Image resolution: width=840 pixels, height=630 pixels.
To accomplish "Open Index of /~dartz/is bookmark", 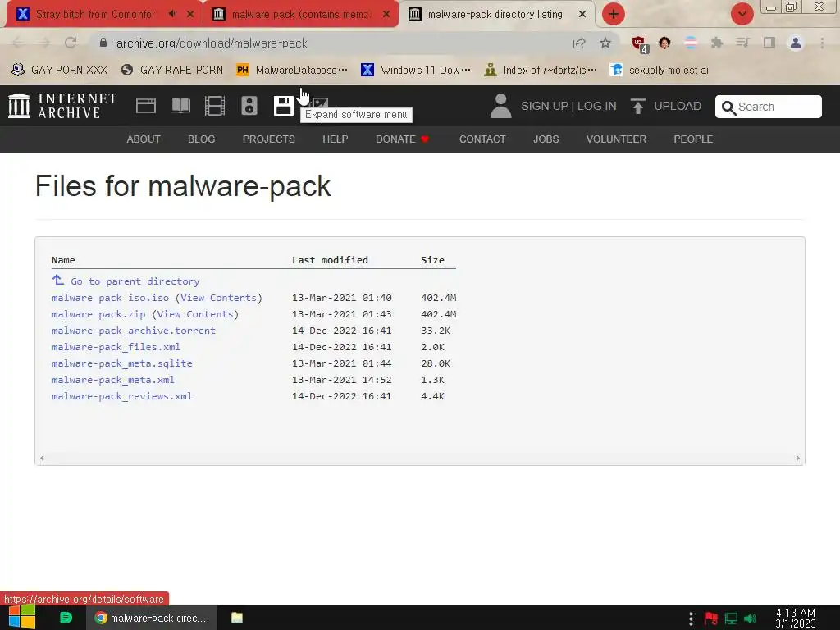I will [x=540, y=71].
